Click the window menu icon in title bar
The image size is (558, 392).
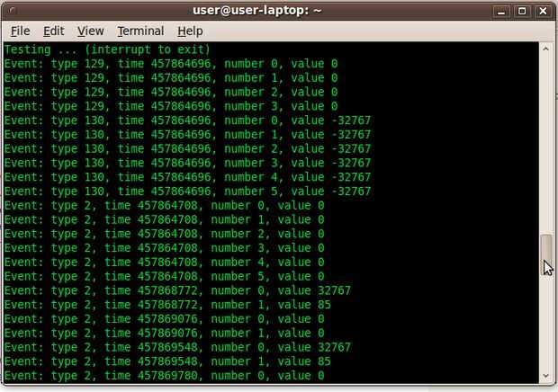[13, 11]
